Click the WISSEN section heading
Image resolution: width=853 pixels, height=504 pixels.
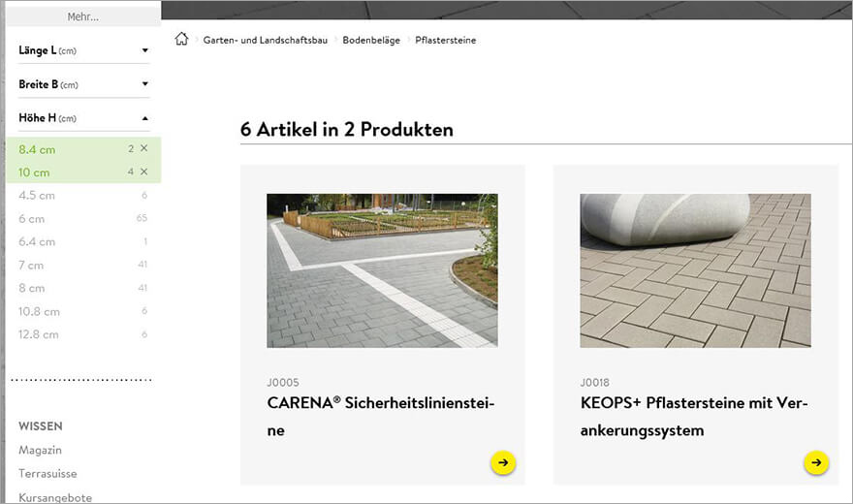(x=41, y=425)
